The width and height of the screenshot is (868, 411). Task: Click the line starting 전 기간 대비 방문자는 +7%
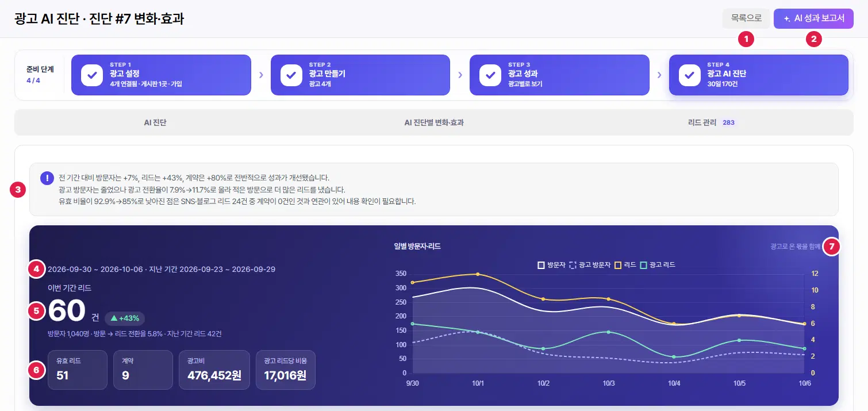pos(194,177)
